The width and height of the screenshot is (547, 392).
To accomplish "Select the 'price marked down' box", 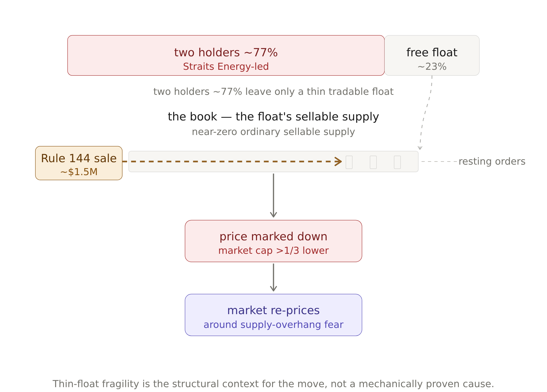I will point(273,241).
